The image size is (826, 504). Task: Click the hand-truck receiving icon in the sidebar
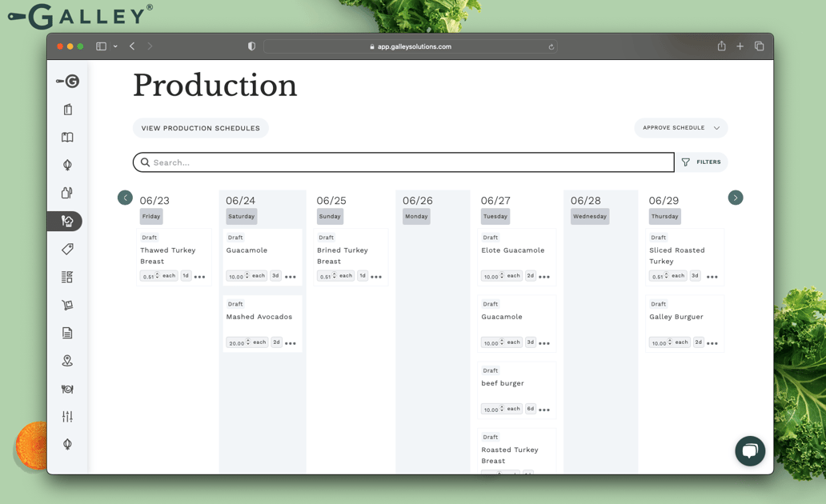pos(67,305)
